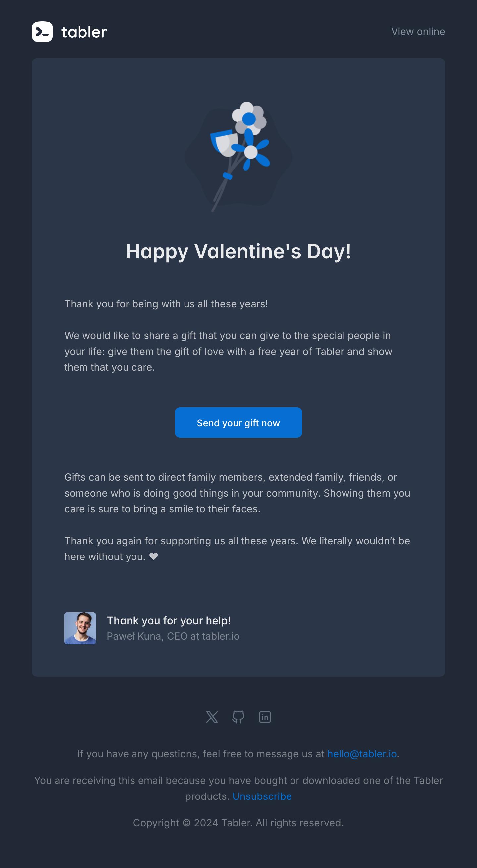This screenshot has height=868, width=477.
Task: Open the View online link
Action: click(418, 32)
